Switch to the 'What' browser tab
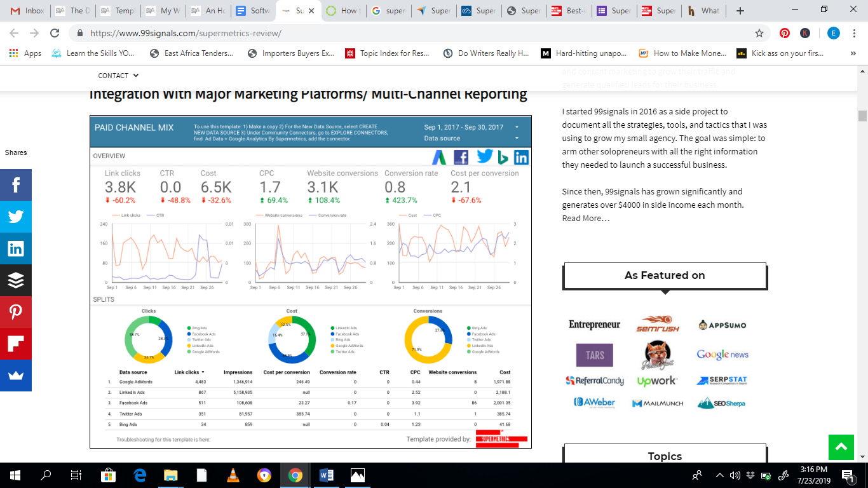The height and width of the screenshot is (488, 868). (703, 11)
